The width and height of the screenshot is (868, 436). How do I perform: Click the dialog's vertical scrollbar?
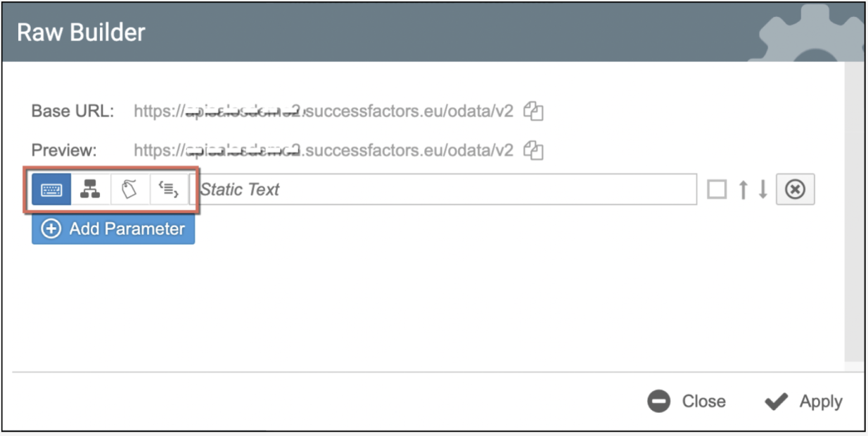pos(854,211)
